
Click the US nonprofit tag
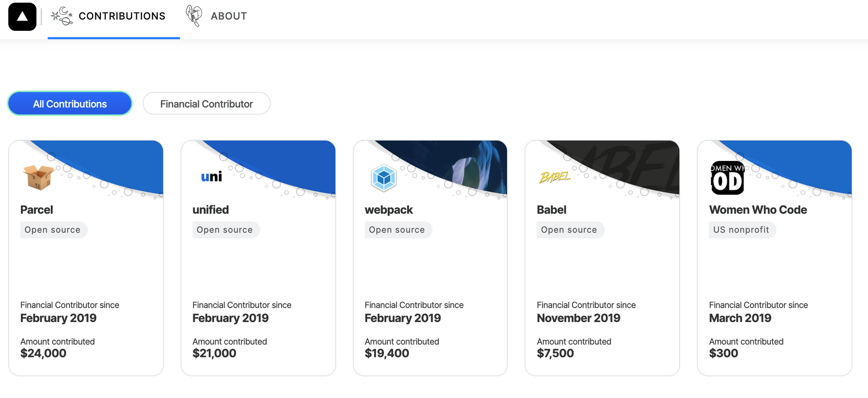[742, 230]
